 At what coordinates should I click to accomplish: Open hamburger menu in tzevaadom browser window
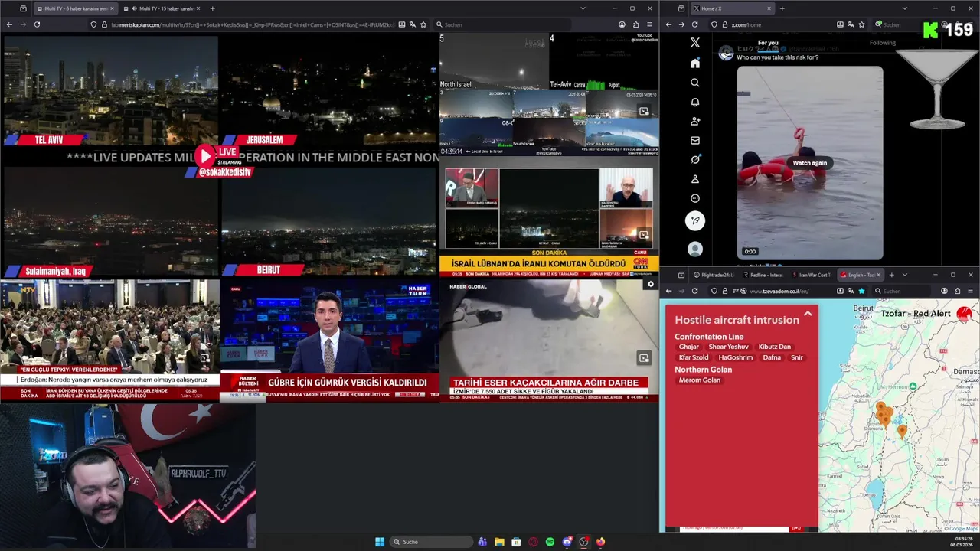coord(971,291)
